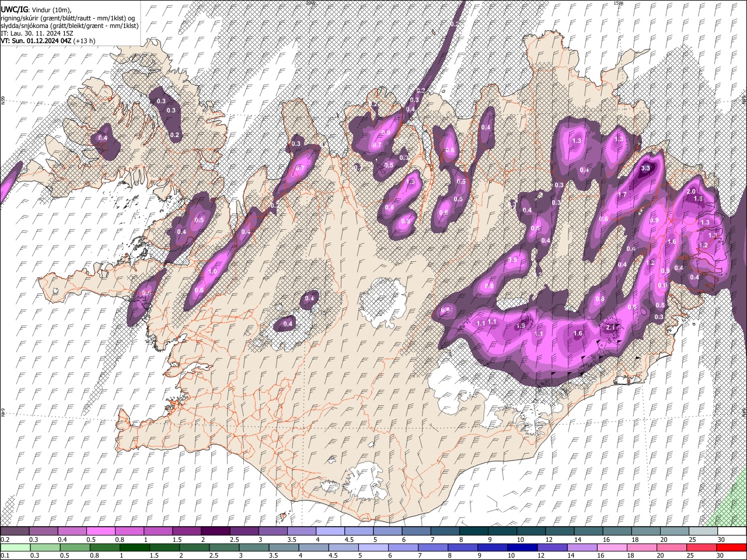Pick the lower legend swatch between 5 and 6
This screenshot has height=560, width=747.
point(373,547)
